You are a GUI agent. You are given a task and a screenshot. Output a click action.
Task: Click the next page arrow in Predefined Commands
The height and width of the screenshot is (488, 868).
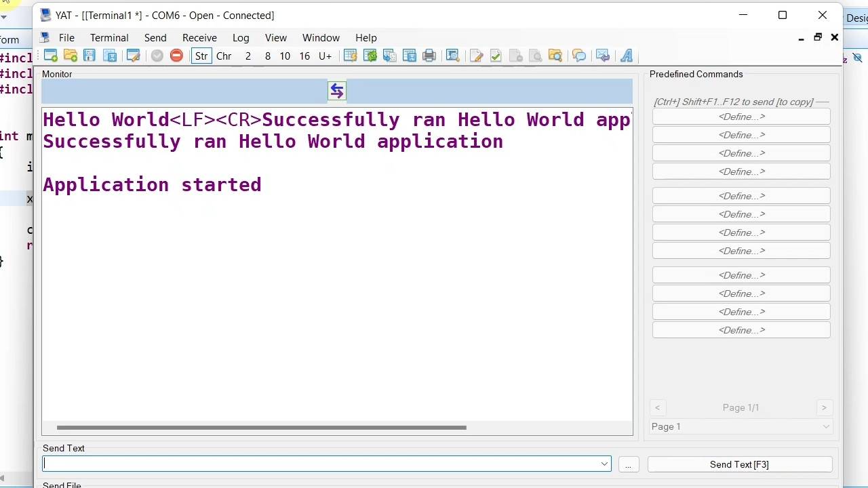point(824,407)
